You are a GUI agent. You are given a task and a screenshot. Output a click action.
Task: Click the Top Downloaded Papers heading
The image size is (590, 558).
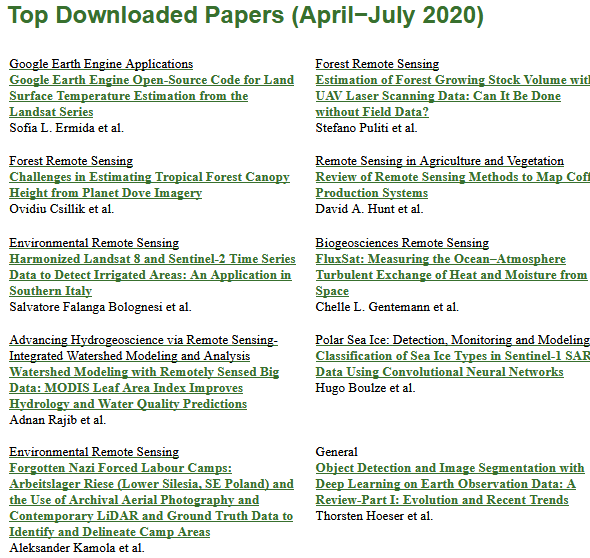[246, 16]
